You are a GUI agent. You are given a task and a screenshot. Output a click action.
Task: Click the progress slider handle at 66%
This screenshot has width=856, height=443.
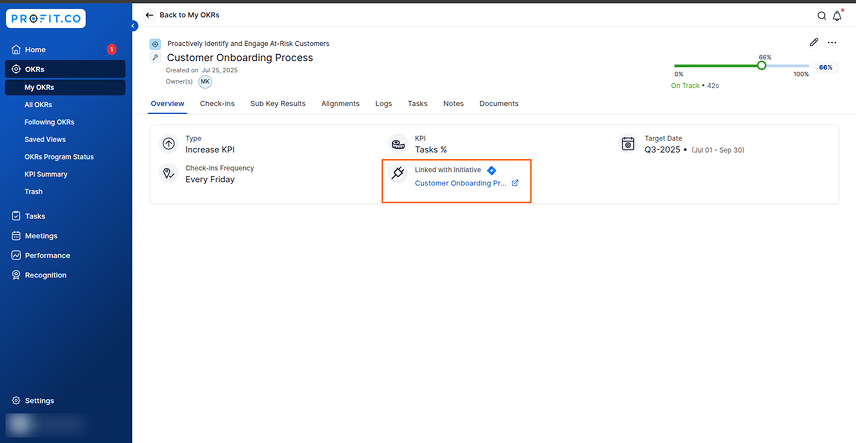(x=762, y=66)
